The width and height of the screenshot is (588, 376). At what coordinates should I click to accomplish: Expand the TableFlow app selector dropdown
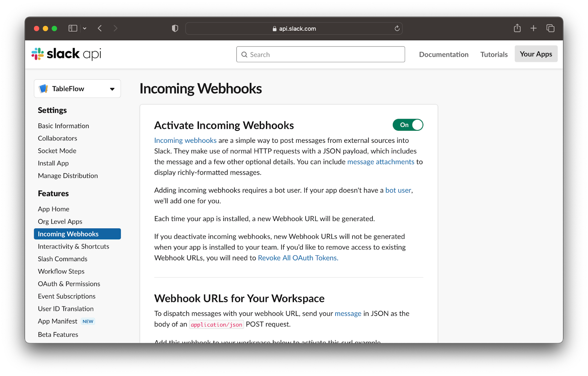point(77,88)
